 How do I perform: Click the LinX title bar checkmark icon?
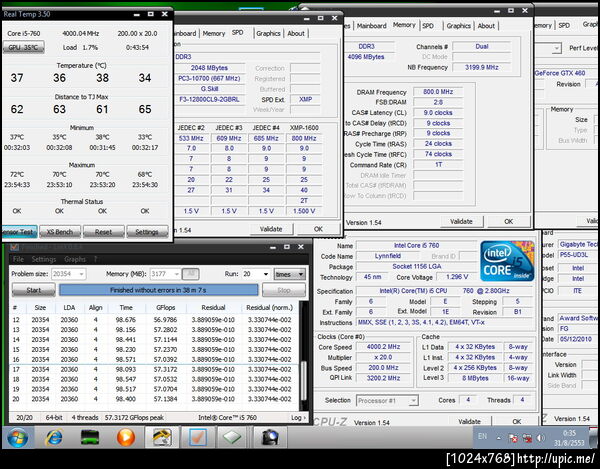(x=14, y=247)
